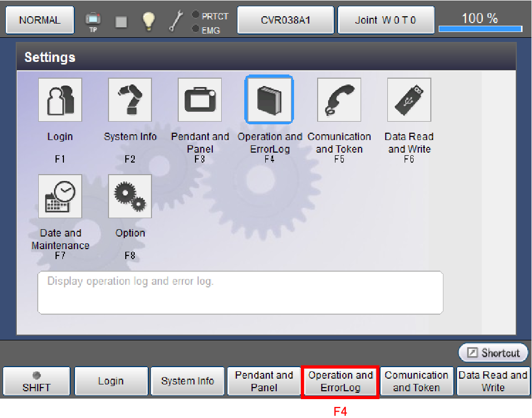Image resolution: width=532 pixels, height=418 pixels.
Task: Open the Option gears icon
Action: 130,197
